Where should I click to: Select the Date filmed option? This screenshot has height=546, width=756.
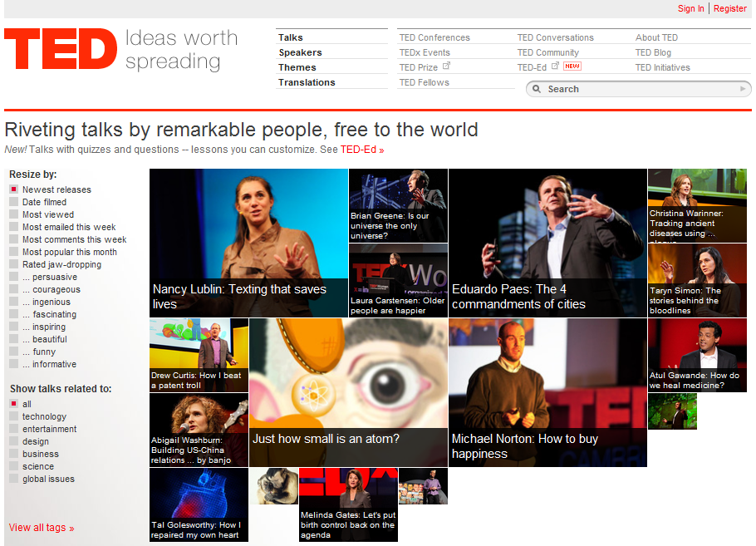13,202
